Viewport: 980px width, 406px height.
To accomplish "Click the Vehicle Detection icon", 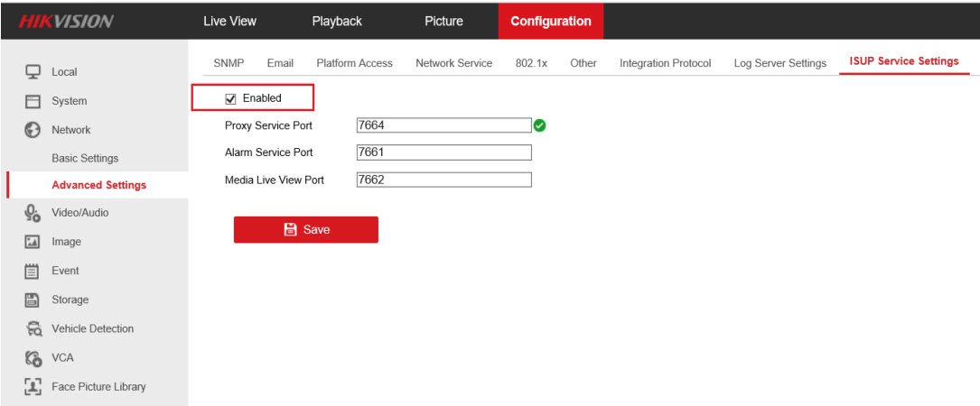I will click(x=33, y=328).
